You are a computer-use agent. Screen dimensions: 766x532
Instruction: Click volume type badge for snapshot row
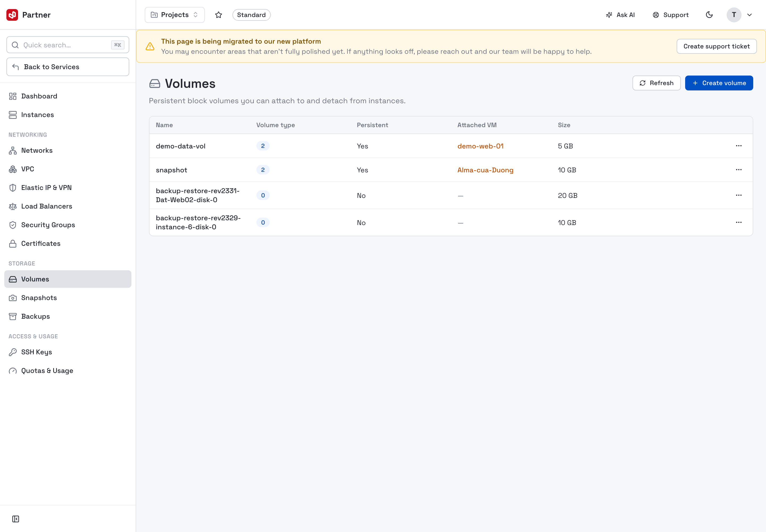[x=263, y=170]
